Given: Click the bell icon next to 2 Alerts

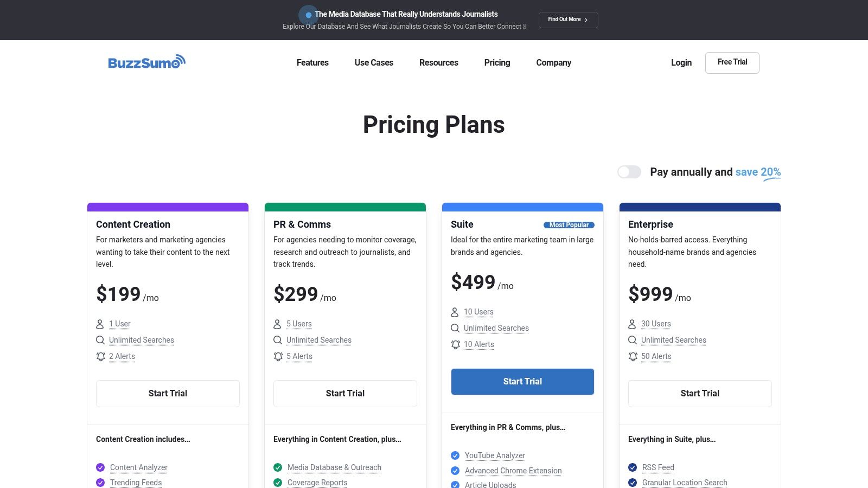Looking at the screenshot, I should (x=100, y=356).
